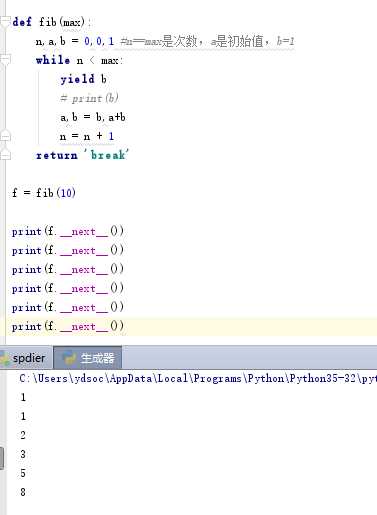Click the return 'break' statement
Image resolution: width=377 pixels, height=515 pixels.
tap(82, 155)
